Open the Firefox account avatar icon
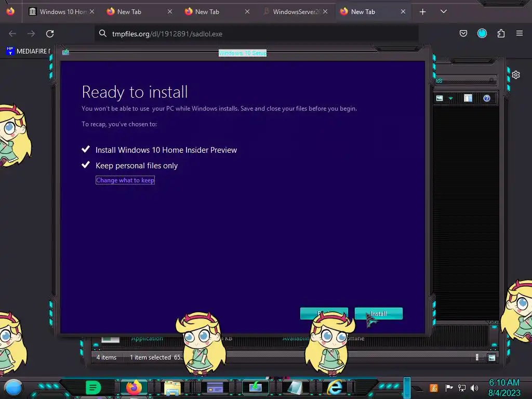 [x=482, y=33]
